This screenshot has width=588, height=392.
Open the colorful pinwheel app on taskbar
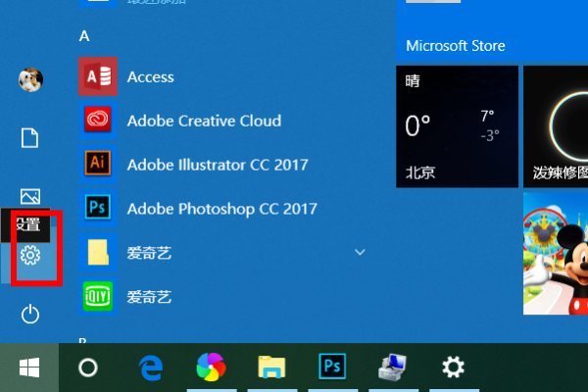[211, 367]
